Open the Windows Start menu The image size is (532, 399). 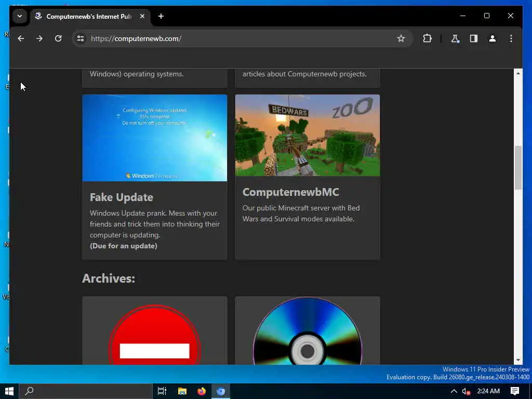[x=9, y=391]
